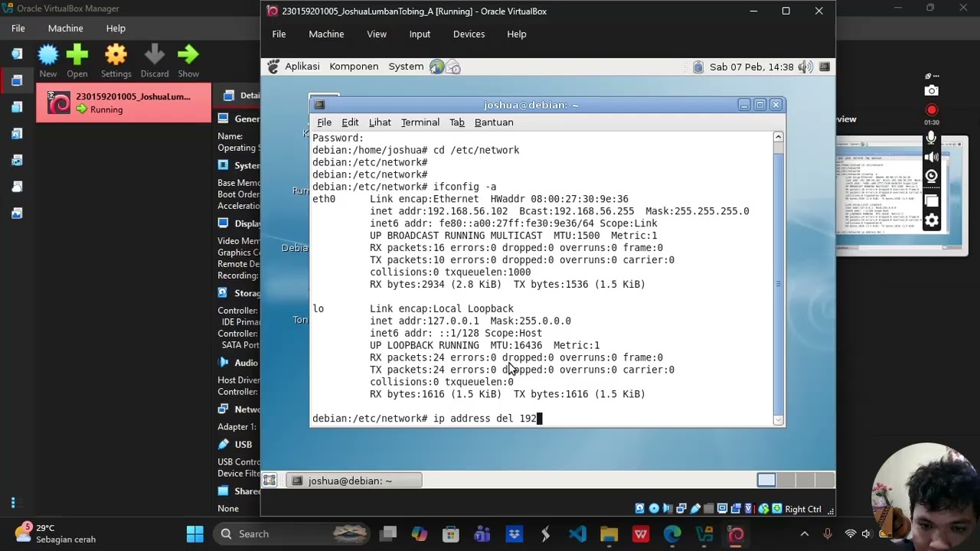Open the VirtualBox VM window Machine menu
Viewport: 980px width, 551px height.
coord(326,34)
